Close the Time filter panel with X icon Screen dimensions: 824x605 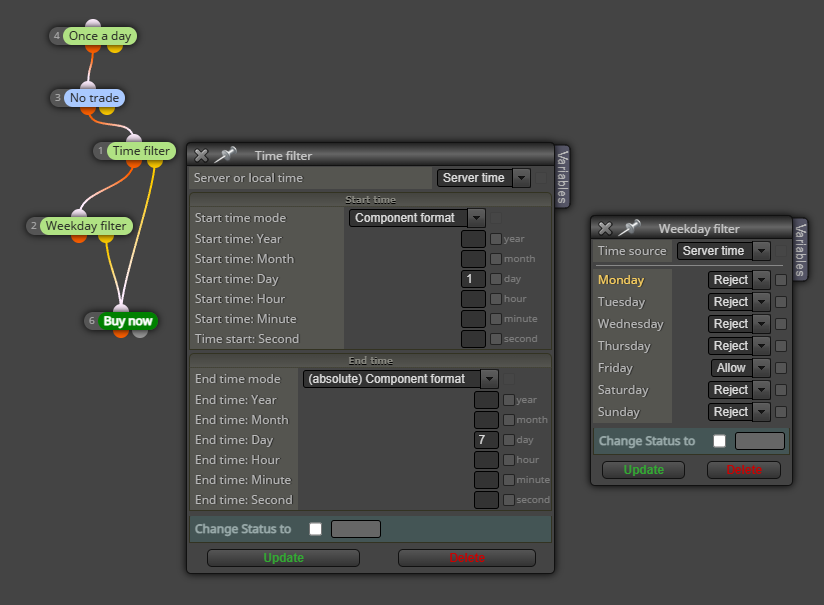coord(201,156)
